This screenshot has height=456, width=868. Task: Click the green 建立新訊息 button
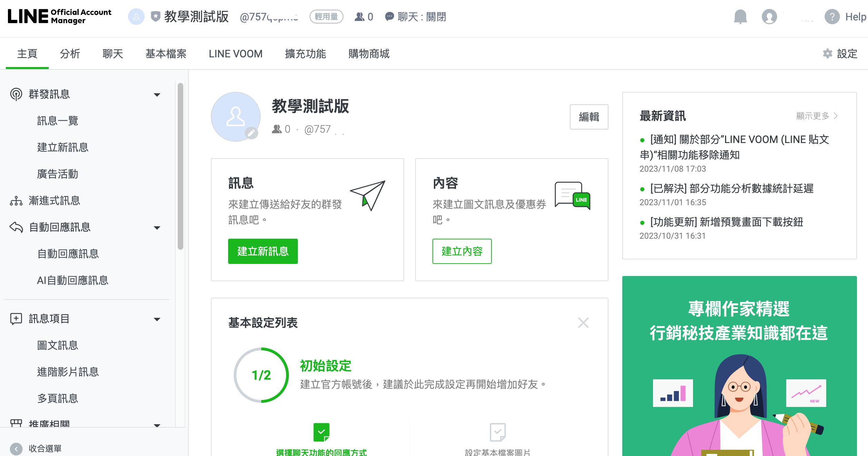point(263,251)
